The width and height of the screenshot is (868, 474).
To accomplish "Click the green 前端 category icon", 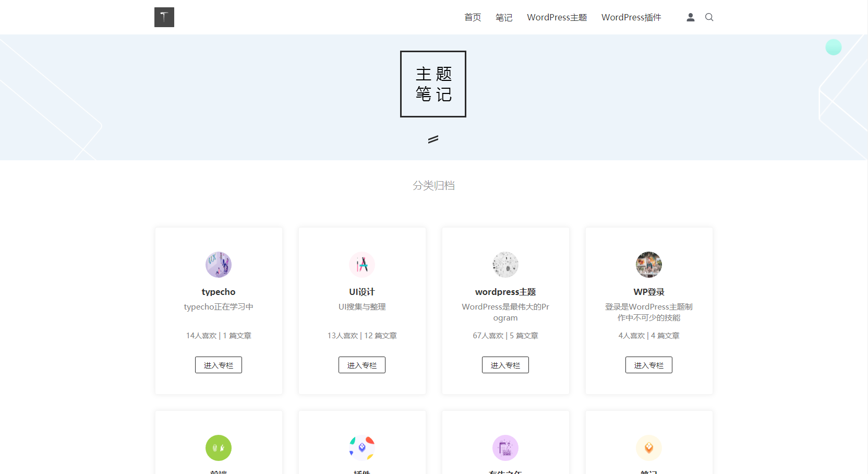I will [x=219, y=447].
